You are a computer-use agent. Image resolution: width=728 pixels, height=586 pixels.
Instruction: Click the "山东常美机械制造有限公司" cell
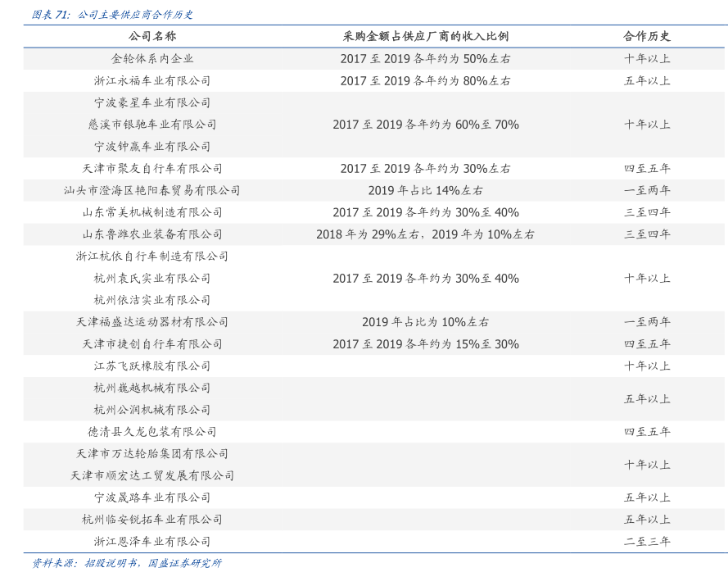coord(152,212)
